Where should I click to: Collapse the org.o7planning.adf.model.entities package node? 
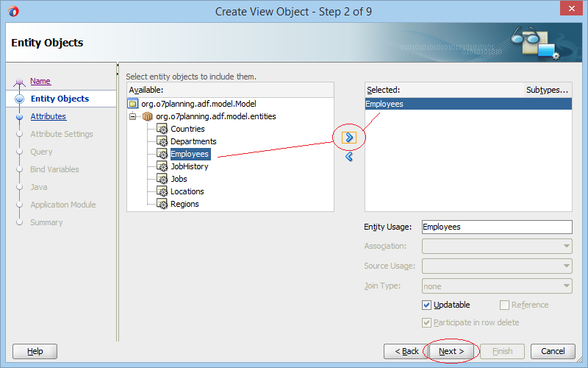click(132, 116)
